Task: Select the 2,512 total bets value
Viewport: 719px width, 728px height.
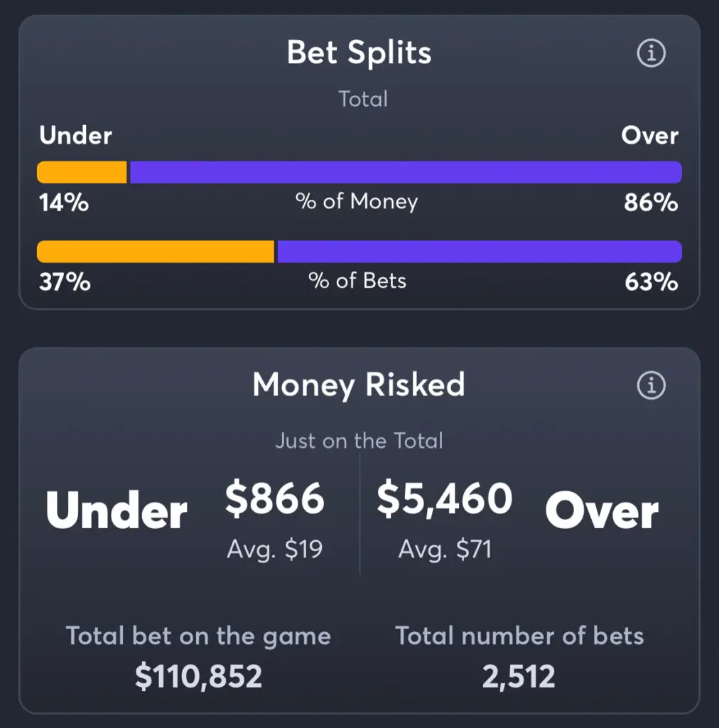Action: tap(519, 677)
